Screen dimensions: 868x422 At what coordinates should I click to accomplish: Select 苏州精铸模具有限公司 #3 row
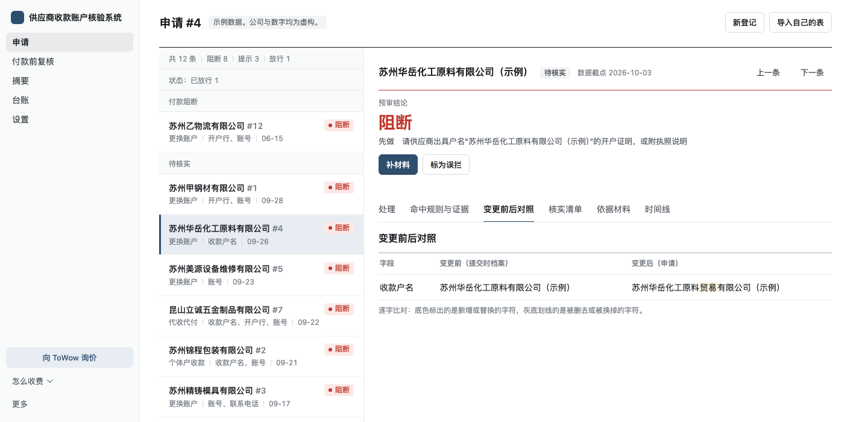[x=261, y=397]
